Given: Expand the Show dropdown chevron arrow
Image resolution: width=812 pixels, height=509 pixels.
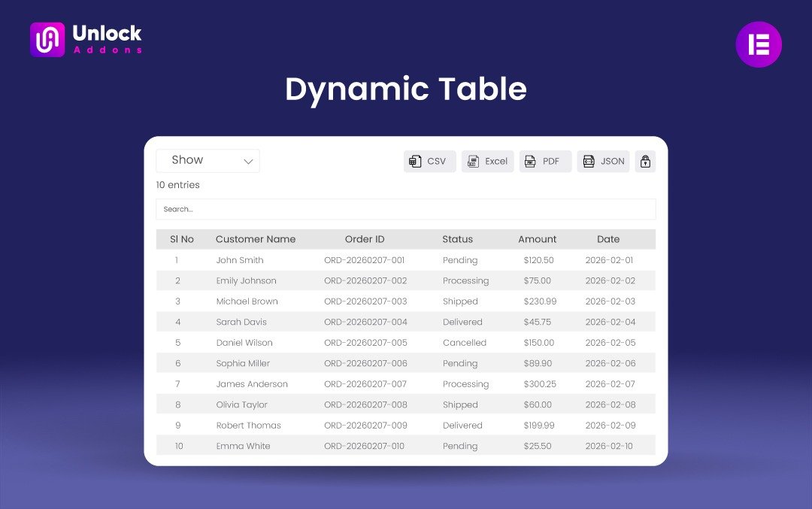Looking at the screenshot, I should (x=248, y=162).
